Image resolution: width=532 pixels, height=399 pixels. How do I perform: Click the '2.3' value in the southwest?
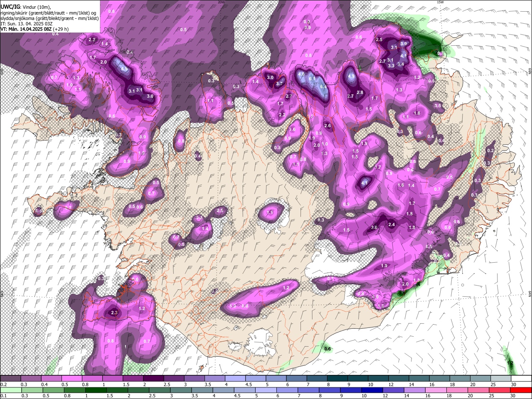(115, 313)
